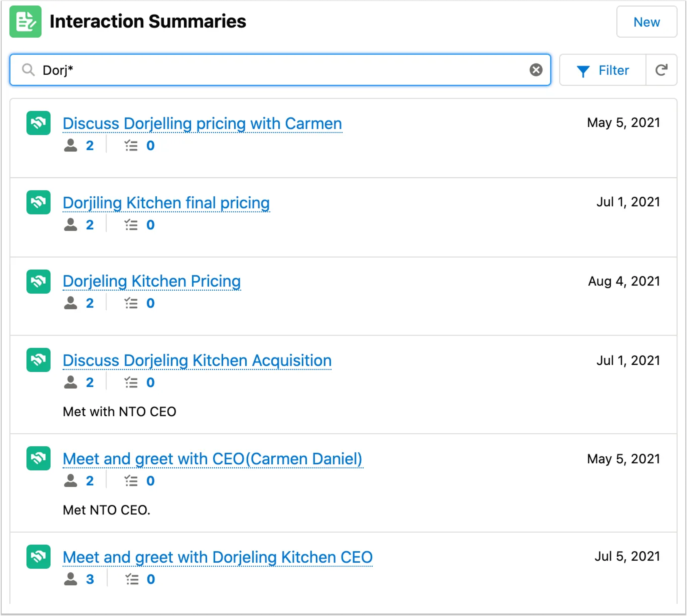Open Meet and greet with Dorjeling Kitchen CEO
This screenshot has width=687, height=616.
point(217,557)
